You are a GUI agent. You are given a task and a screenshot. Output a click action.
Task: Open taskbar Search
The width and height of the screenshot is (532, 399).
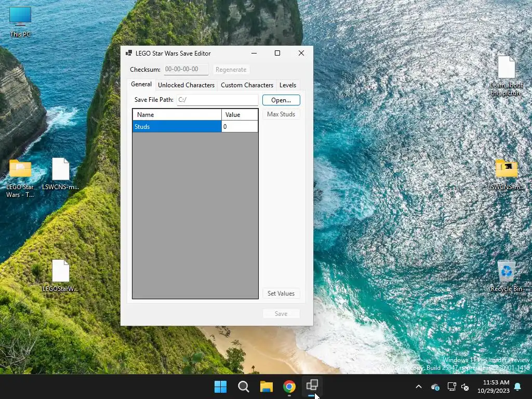pos(244,387)
